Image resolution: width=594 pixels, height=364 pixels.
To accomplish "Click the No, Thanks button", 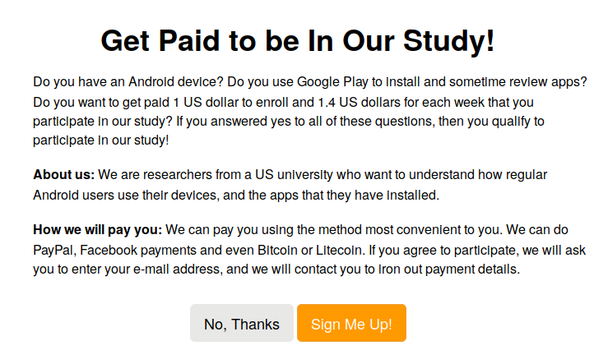I will tap(242, 323).
